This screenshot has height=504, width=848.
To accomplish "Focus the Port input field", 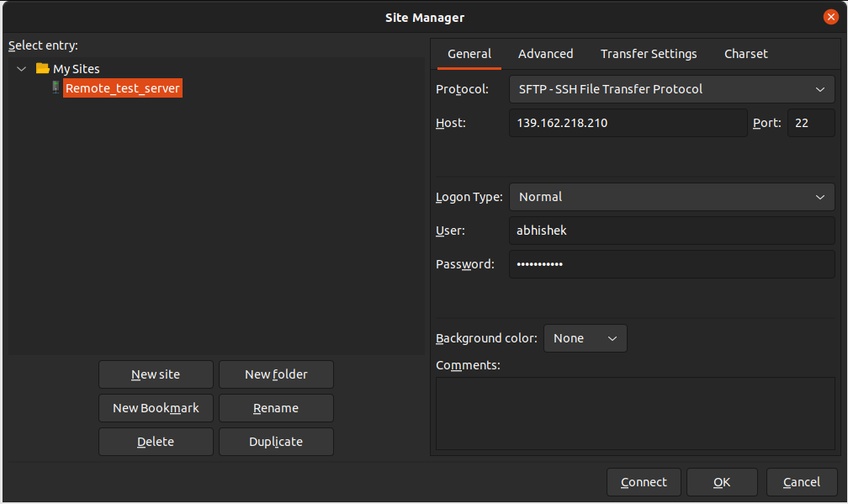I will pos(810,123).
